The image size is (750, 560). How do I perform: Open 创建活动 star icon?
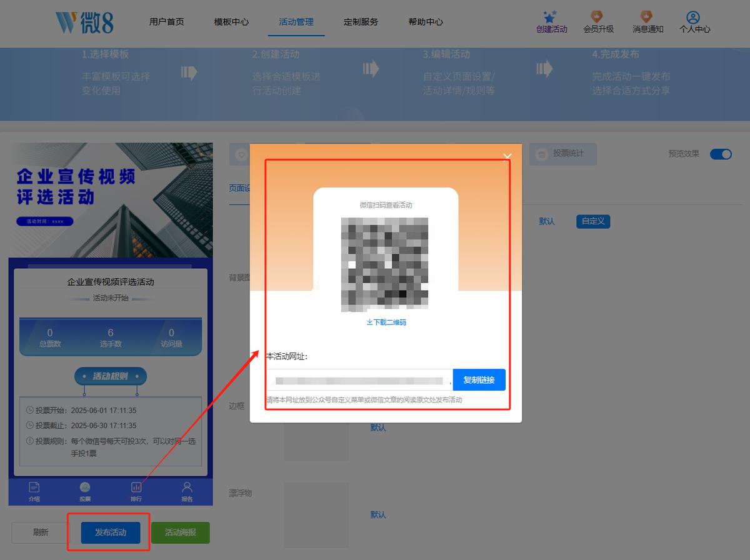[x=550, y=17]
